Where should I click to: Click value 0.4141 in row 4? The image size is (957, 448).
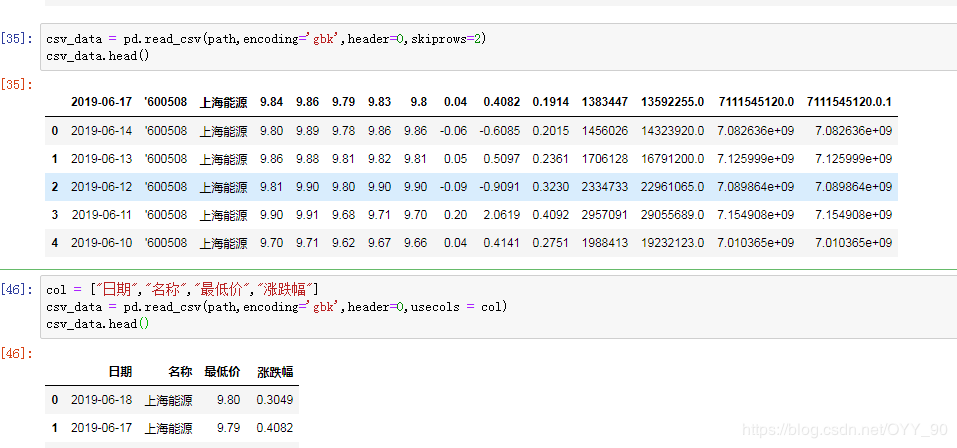point(502,243)
